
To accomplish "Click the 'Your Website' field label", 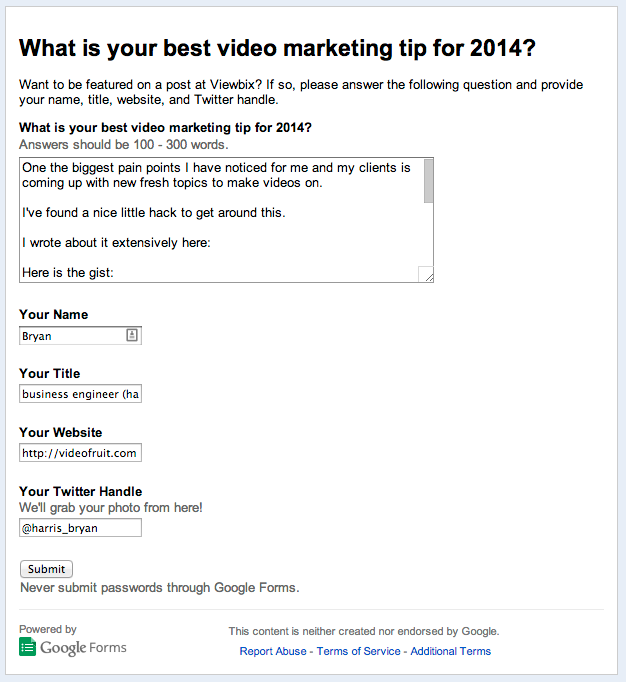I will click(60, 432).
